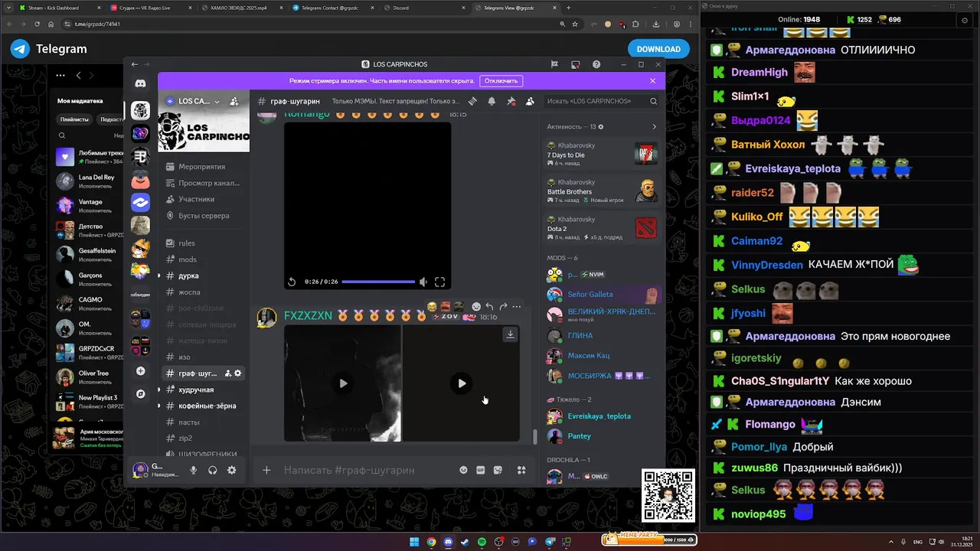Open Участники in server sidebar

click(204, 199)
